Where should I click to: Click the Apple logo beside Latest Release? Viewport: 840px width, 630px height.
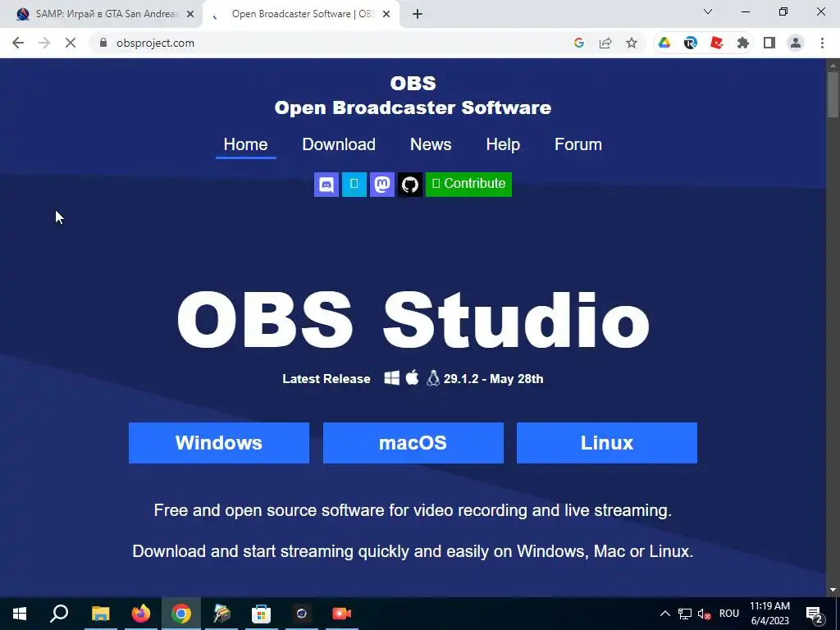coord(412,377)
